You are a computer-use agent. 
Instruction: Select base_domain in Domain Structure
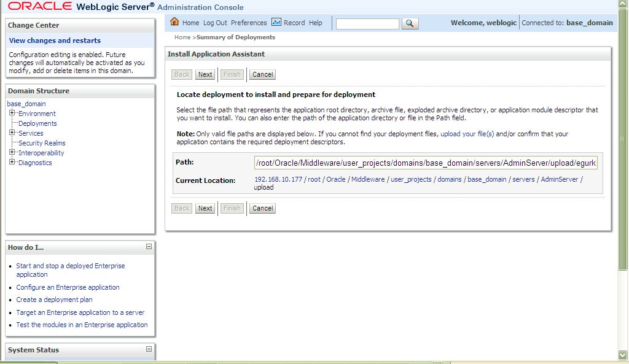click(26, 104)
